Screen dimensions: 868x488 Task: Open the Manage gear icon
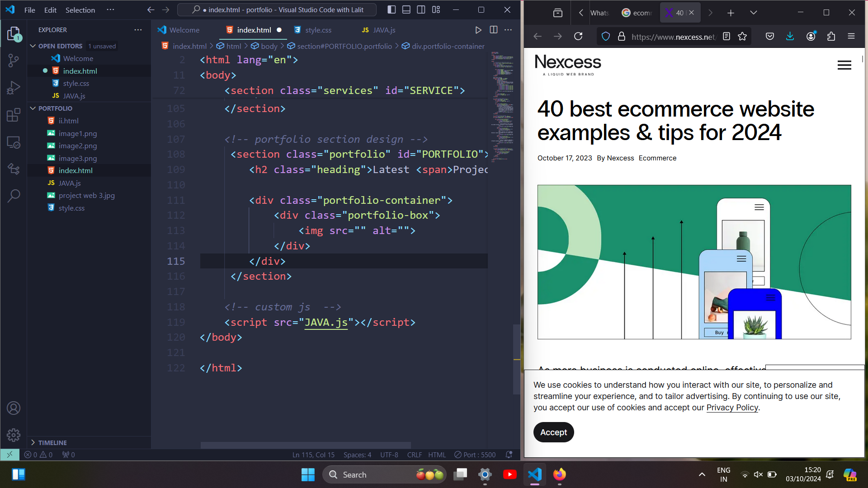[x=14, y=435]
